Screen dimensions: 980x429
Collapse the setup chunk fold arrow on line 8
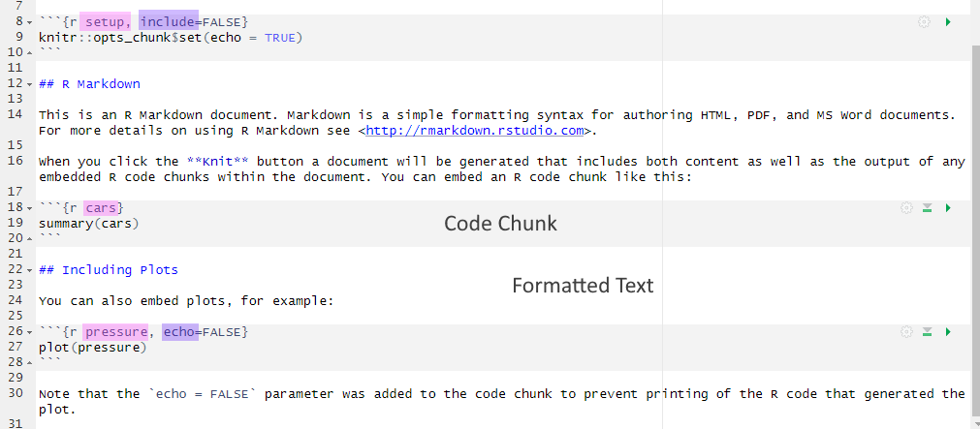29,23
